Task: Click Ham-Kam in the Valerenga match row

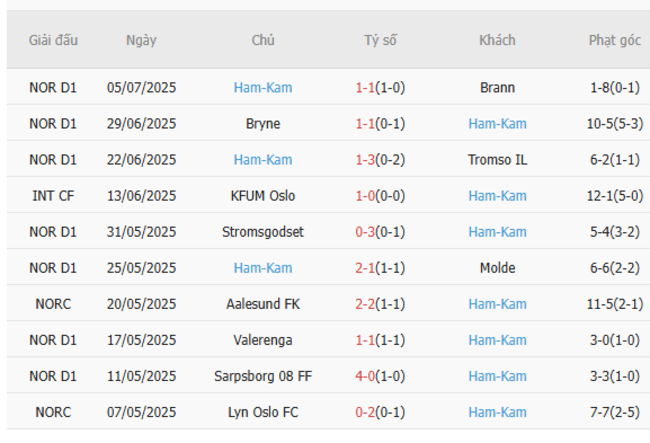Action: (497, 340)
